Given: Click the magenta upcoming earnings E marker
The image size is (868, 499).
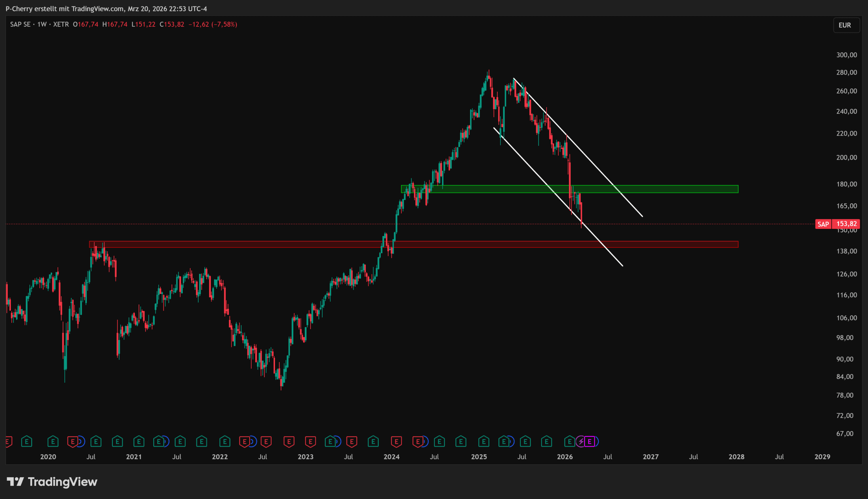Looking at the screenshot, I should (x=589, y=441).
